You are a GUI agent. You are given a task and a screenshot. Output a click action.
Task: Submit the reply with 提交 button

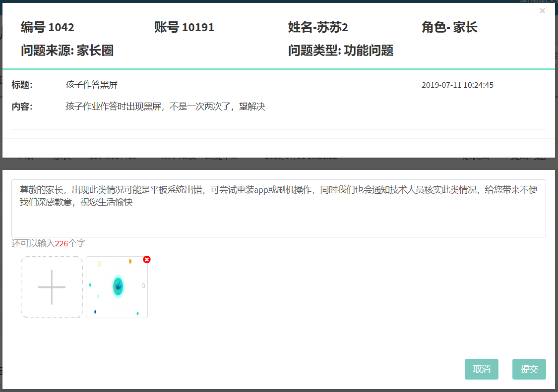[529, 369]
